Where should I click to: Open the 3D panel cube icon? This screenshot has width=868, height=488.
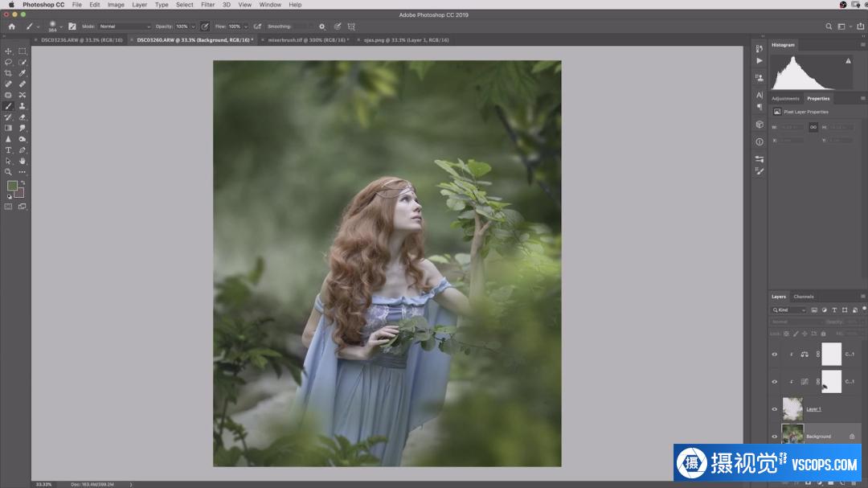pyautogui.click(x=759, y=125)
